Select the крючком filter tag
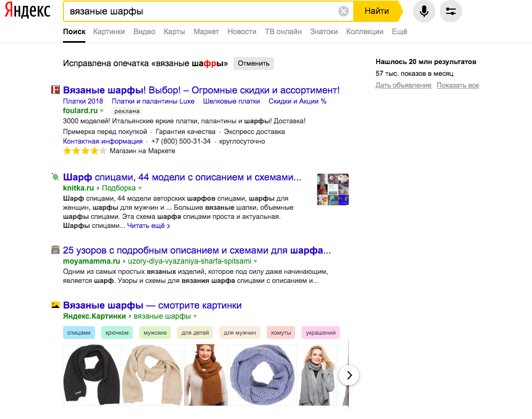The width and height of the screenshot is (532, 419). point(117,333)
